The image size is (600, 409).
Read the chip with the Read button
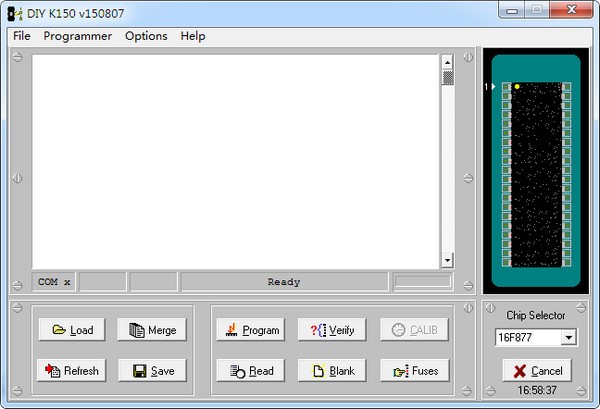(x=250, y=370)
